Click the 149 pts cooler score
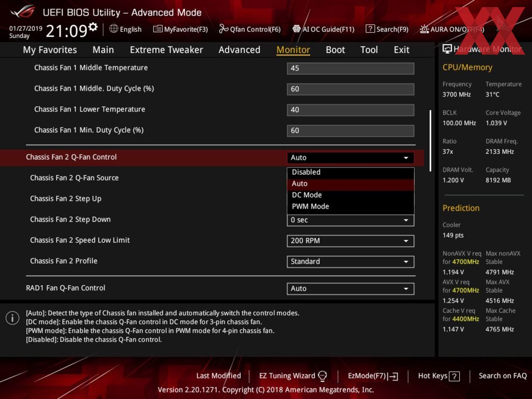 (453, 235)
